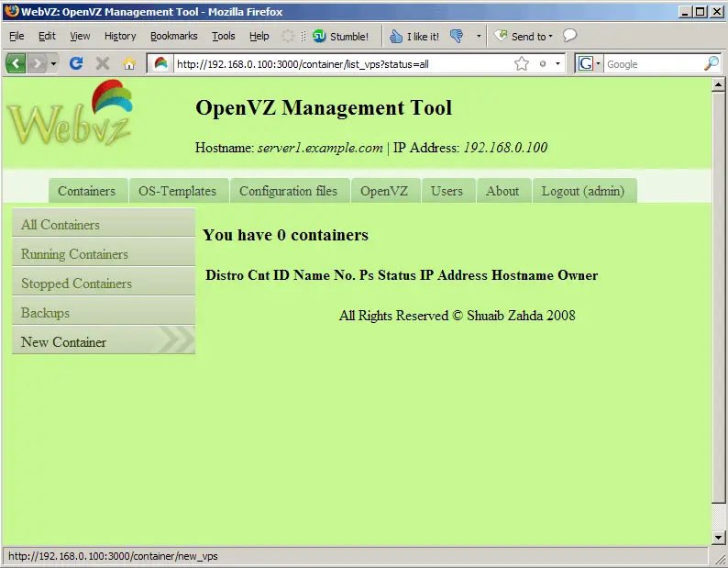The height and width of the screenshot is (568, 728).
Task: Open the dropdown arrow next to thumbs-down
Action: [479, 37]
